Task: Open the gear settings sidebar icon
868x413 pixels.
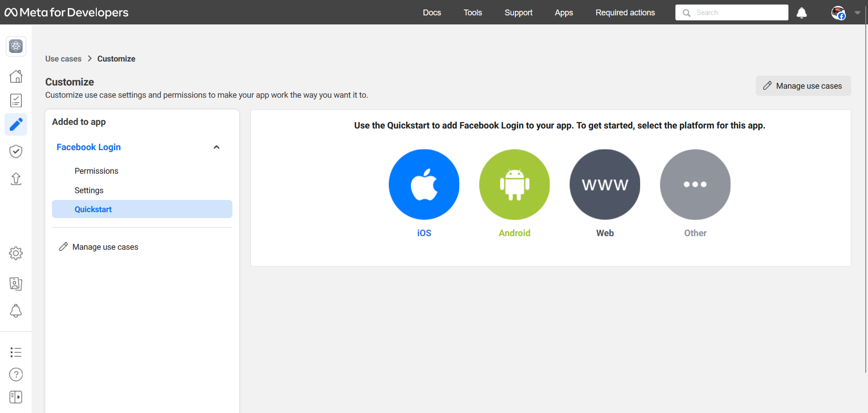Action: point(16,253)
